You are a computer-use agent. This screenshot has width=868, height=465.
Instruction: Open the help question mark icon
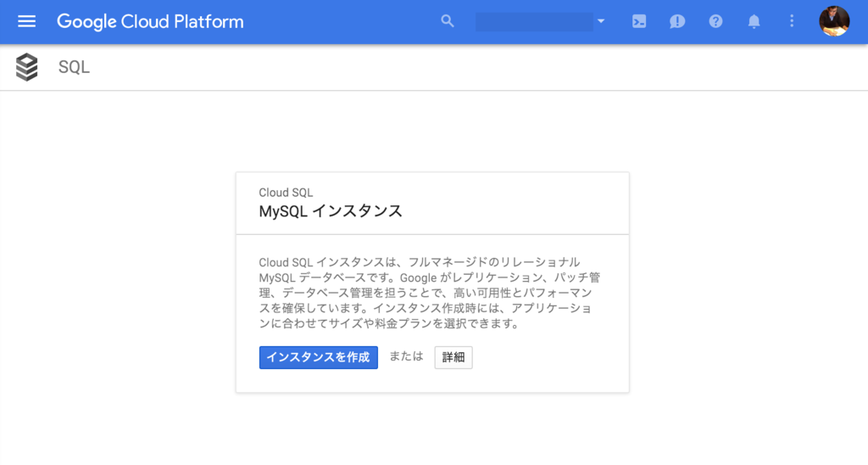point(715,21)
